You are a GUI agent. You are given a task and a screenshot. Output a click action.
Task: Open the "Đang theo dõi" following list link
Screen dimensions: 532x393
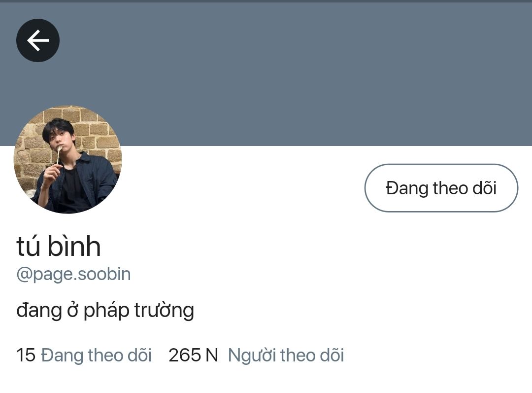click(96, 356)
